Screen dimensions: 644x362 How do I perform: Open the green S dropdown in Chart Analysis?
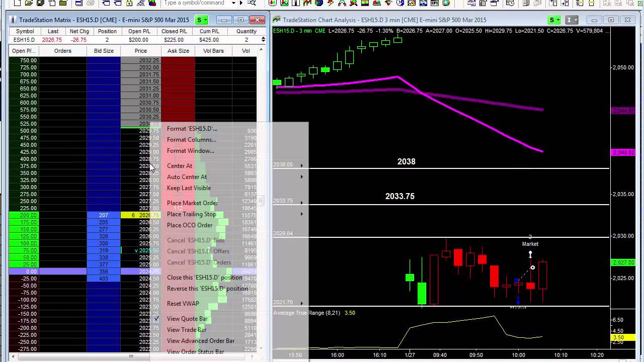point(555,20)
